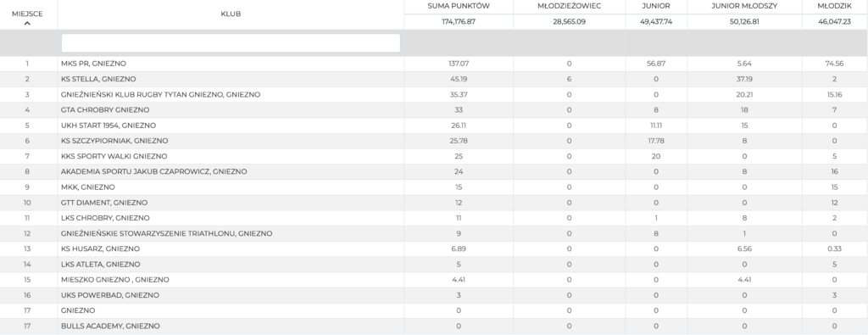Screen dimensions: 868x335
Task: Select the BULLS ACADEMY, GNIEZNO row
Action: pyautogui.click(x=434, y=327)
